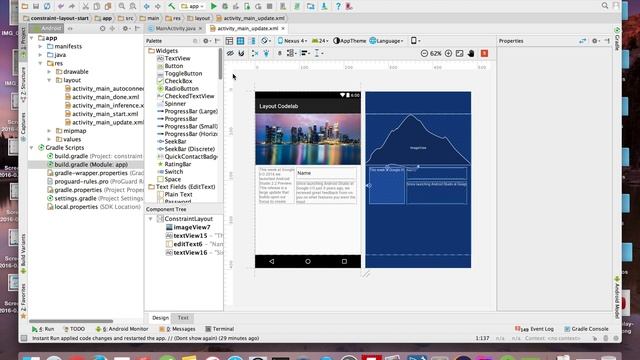Screen dimensions: 640x360
Task: Expand the drawable folder
Action: 49,72
